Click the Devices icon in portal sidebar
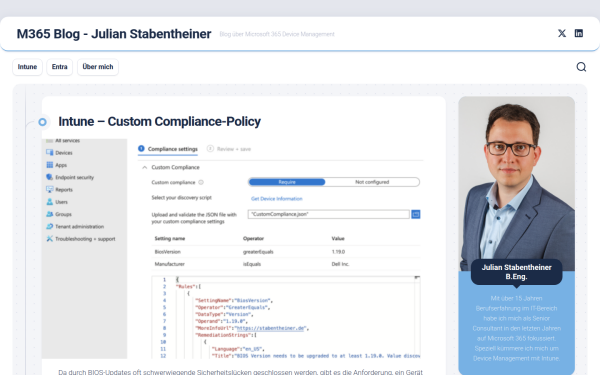Viewport: 600px width, 375px height. [x=50, y=153]
